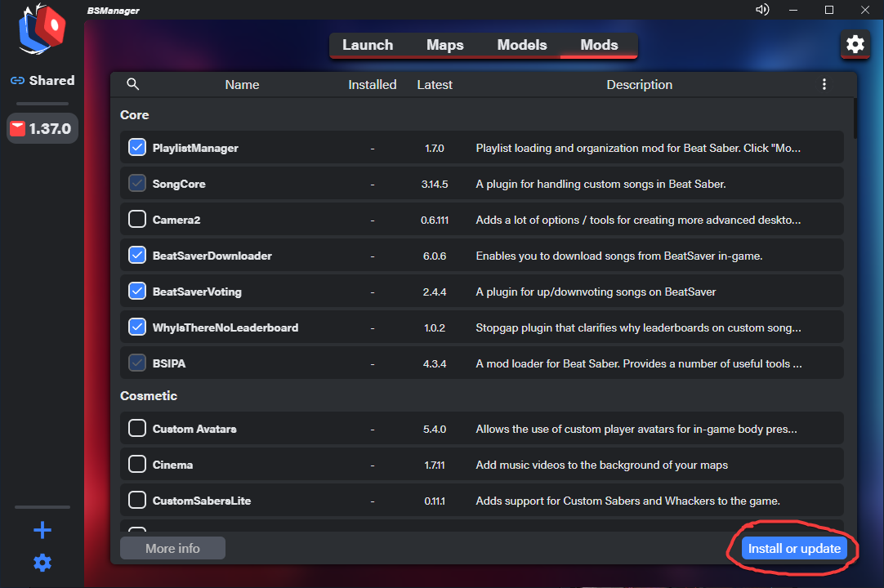Click the Core section heading
Image resolution: width=884 pixels, height=588 pixels.
tap(134, 115)
